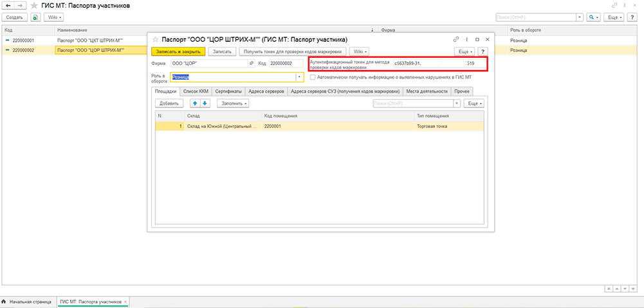This screenshot has height=308, width=644.
Task: Star the ГИС МТ list as favorite
Action: coord(33,6)
